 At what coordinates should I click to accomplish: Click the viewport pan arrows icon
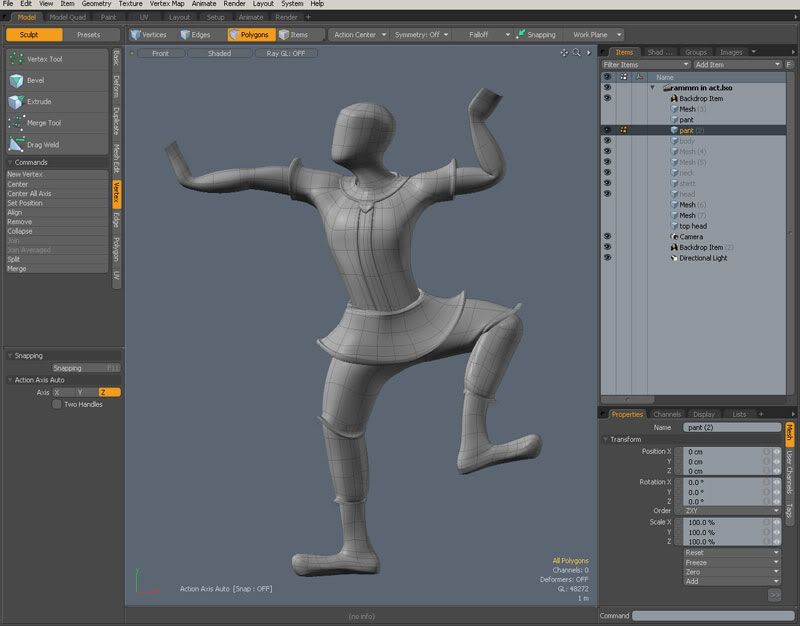[564, 53]
